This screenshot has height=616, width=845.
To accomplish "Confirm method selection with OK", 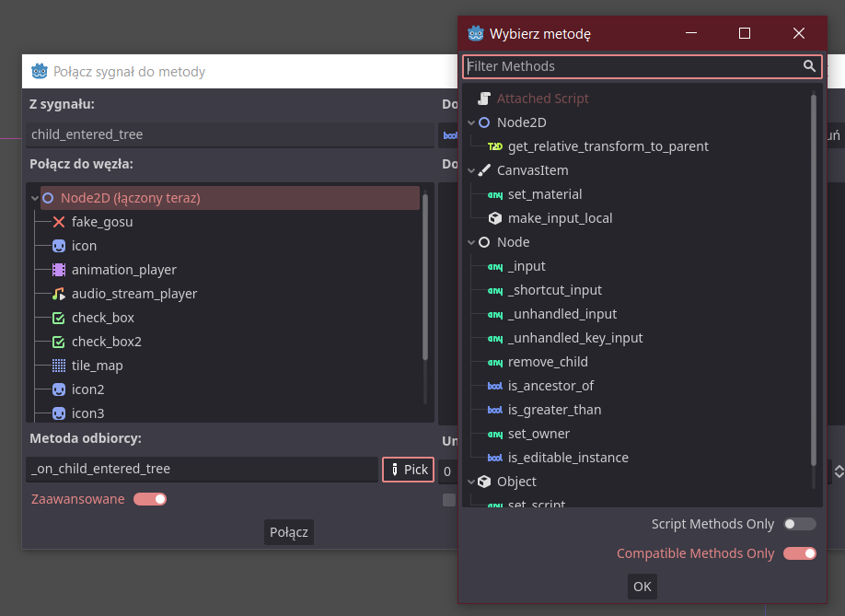I will pyautogui.click(x=642, y=587).
